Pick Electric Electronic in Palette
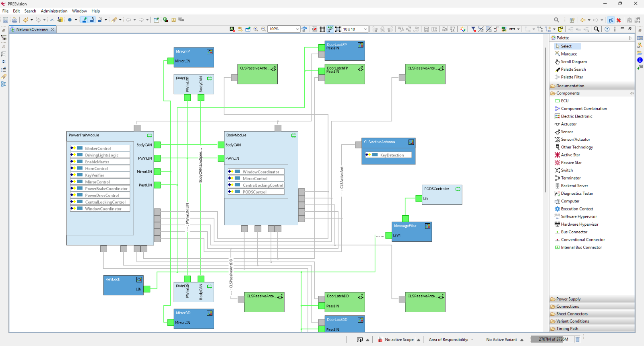This screenshot has height=346, width=644. click(x=573, y=116)
